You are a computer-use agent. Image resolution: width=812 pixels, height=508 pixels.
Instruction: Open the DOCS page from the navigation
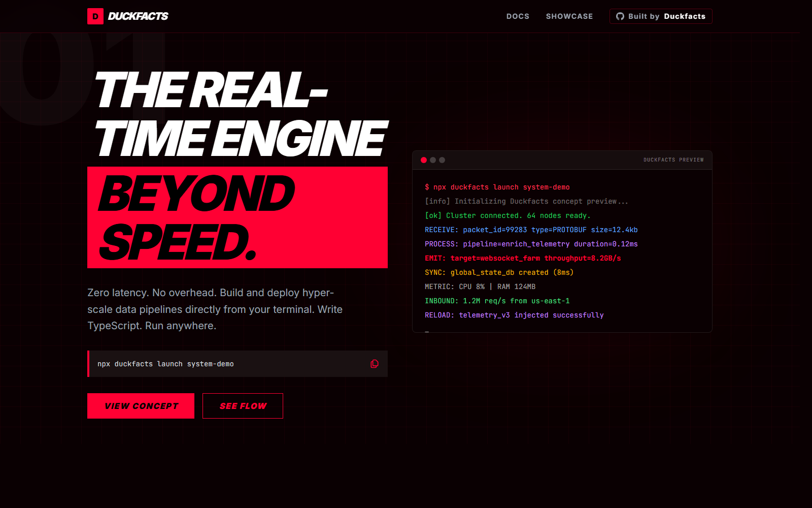click(x=518, y=16)
